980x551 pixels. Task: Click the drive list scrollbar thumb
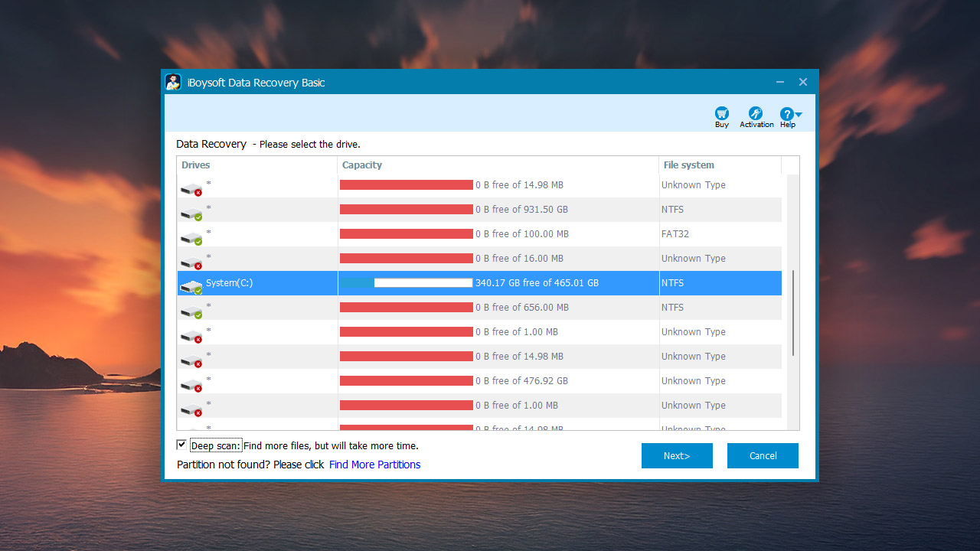tap(793, 312)
